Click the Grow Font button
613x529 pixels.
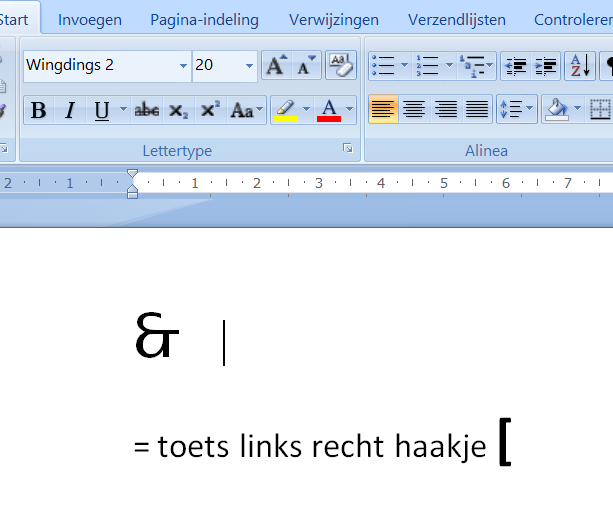(277, 65)
